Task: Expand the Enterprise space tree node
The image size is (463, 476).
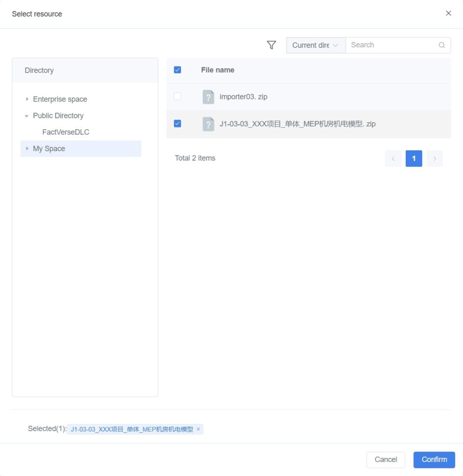Action: pos(27,99)
